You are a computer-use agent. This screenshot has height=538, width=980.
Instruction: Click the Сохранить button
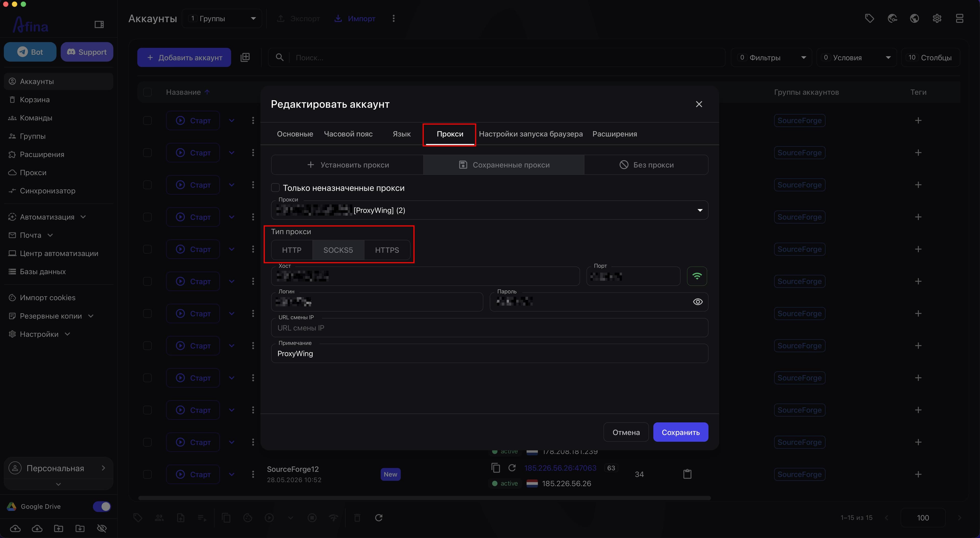tap(680, 432)
